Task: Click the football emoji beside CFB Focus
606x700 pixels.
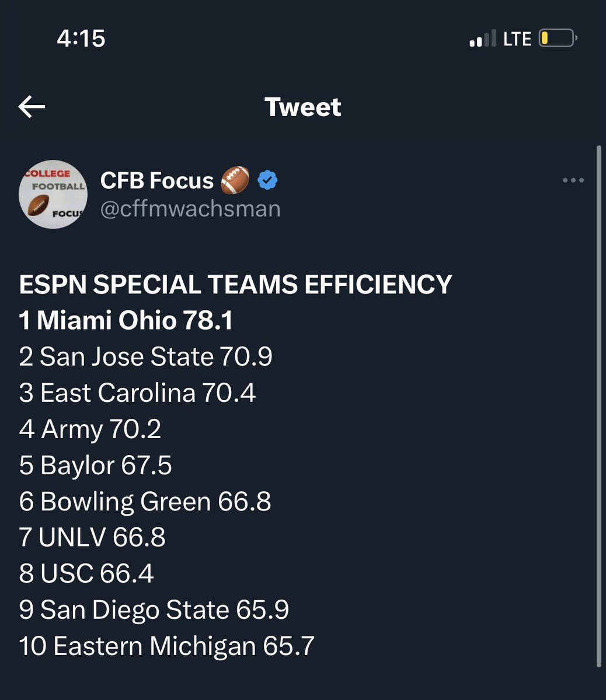Action: [x=235, y=180]
